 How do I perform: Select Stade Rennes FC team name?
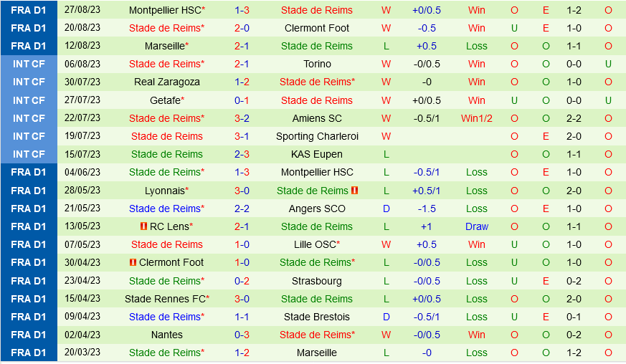(166, 299)
